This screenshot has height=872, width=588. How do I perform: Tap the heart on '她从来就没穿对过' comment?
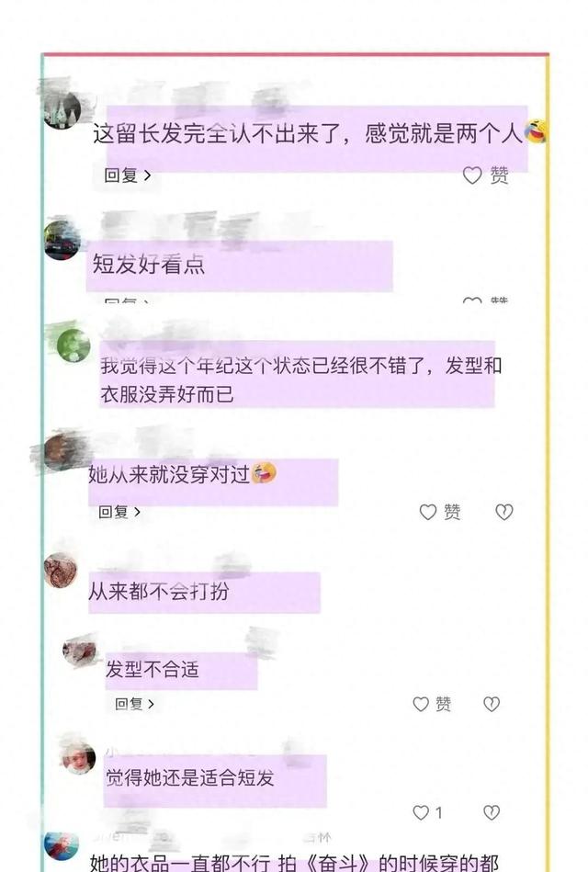[x=428, y=512]
